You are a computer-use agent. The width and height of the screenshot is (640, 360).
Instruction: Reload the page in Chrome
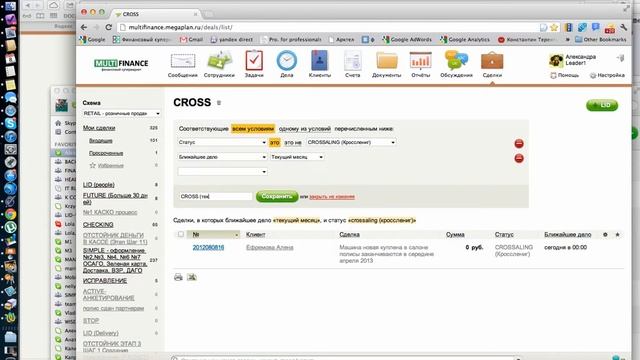point(109,27)
